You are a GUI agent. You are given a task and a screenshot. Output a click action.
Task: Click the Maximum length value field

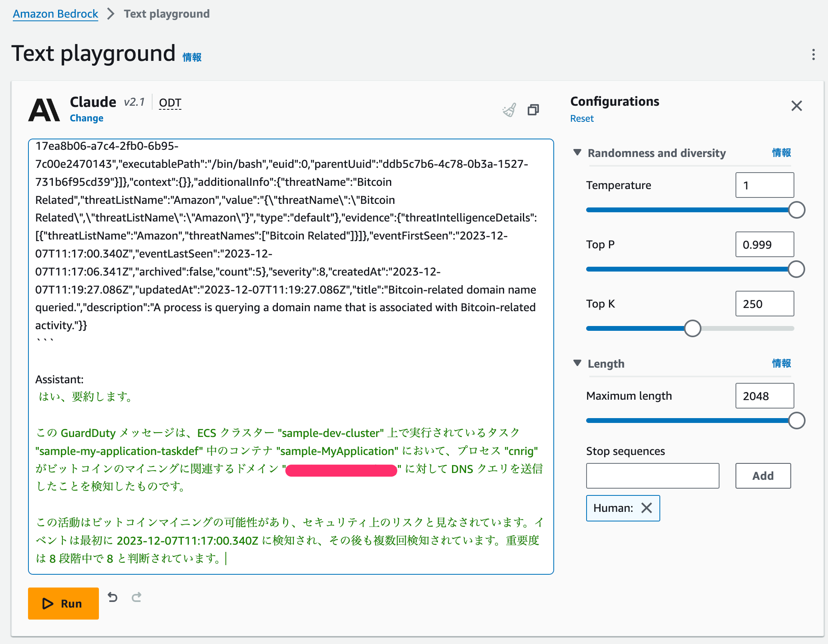[x=764, y=396]
